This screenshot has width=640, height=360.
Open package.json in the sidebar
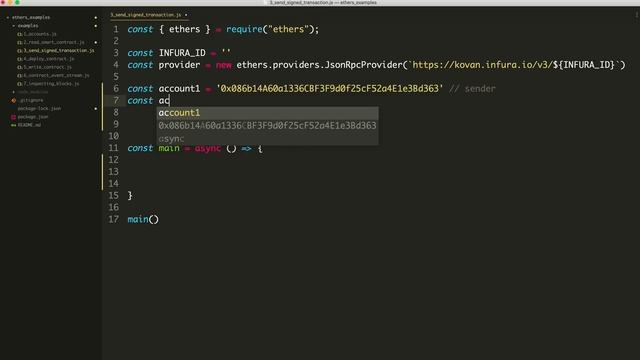pos(33,117)
